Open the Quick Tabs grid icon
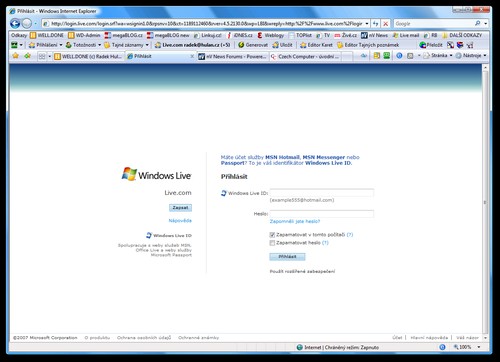The image size is (500, 362). pos(42,56)
